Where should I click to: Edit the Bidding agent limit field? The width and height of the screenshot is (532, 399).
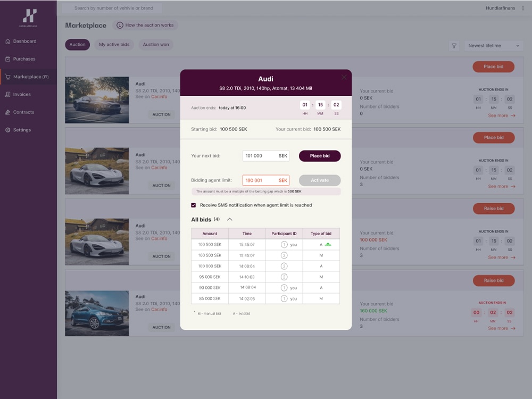pyautogui.click(x=265, y=180)
